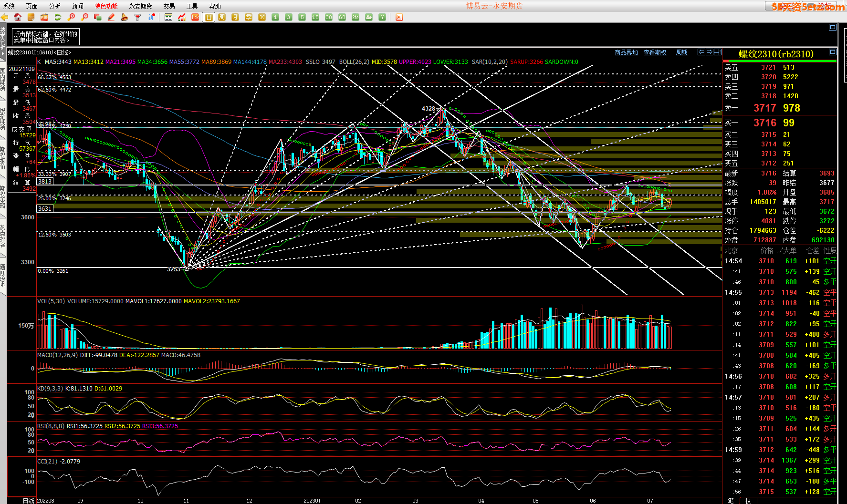The height and width of the screenshot is (504, 847).
Task: Click the 笔 tab at panel bottom
Action: click(x=731, y=500)
